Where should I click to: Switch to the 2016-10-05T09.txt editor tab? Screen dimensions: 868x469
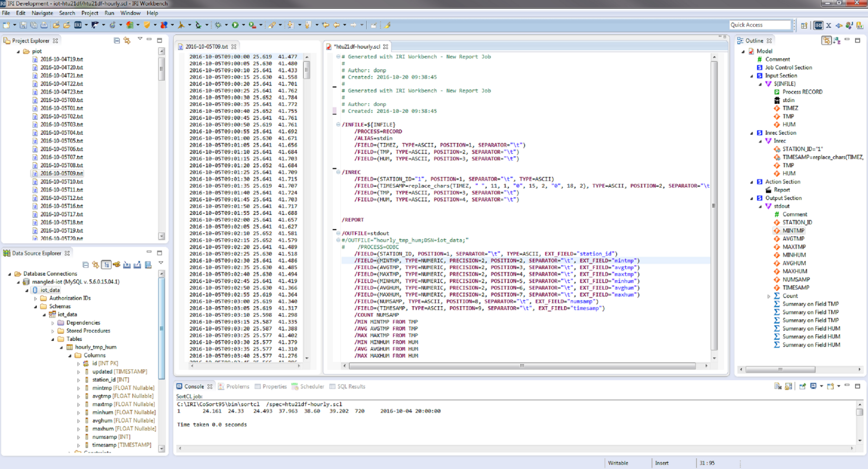(x=207, y=47)
